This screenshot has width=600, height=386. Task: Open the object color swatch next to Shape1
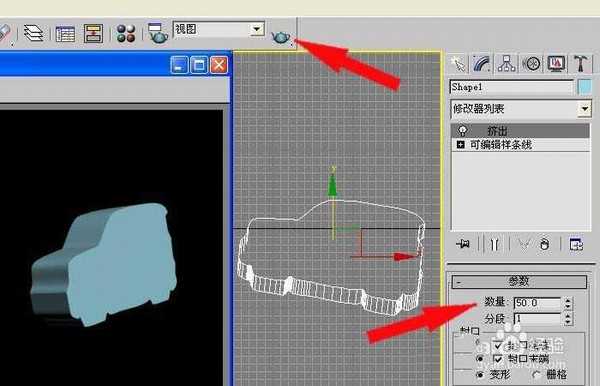pyautogui.click(x=584, y=87)
